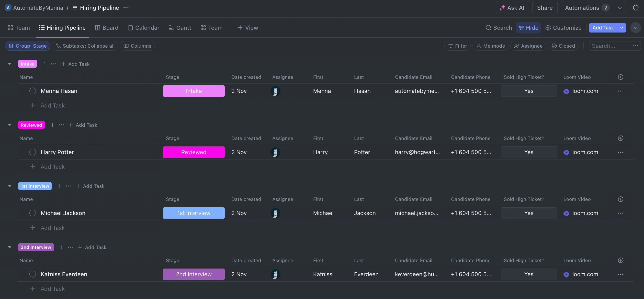
Task: Click the Loom video icon for Menna Hasan
Action: (x=566, y=91)
